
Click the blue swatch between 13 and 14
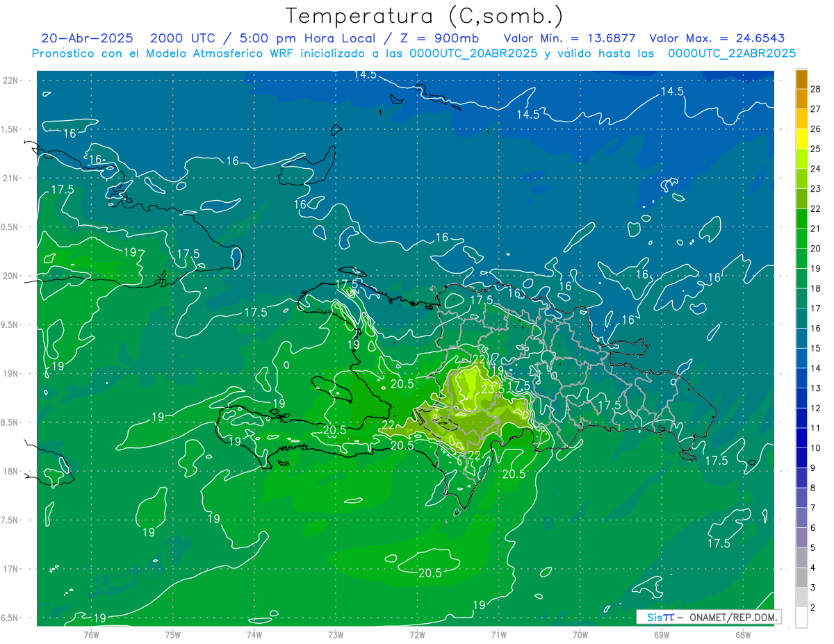click(801, 378)
